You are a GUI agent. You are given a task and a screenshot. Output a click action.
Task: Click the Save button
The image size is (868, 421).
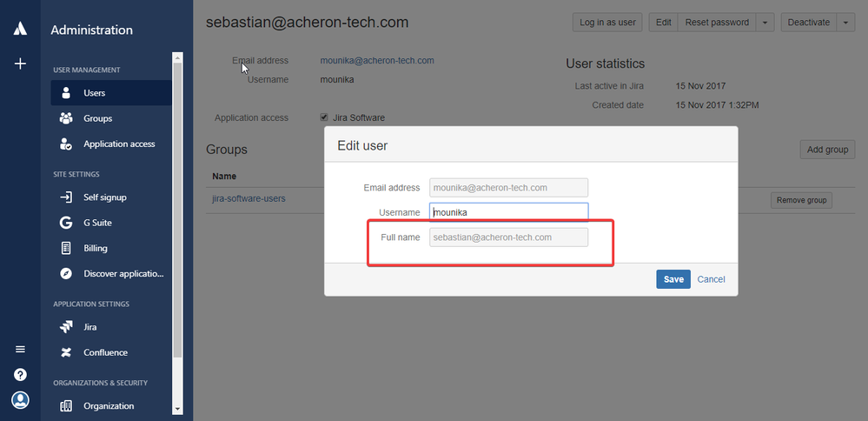(673, 279)
